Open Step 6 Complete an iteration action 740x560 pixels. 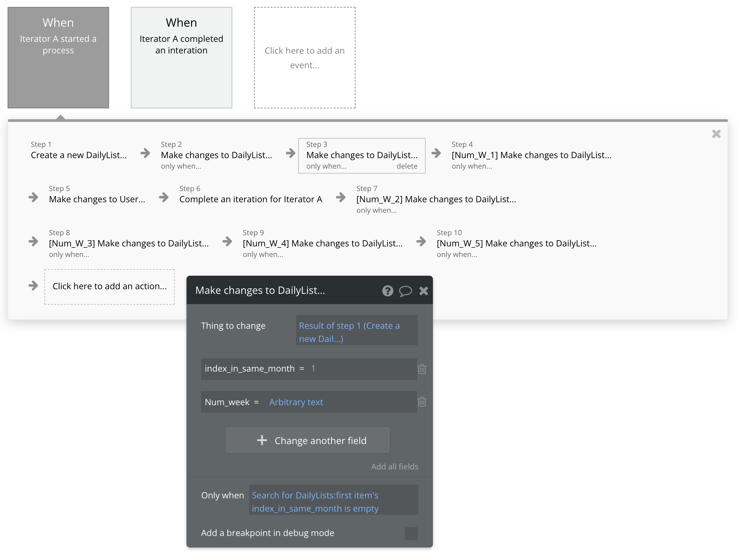point(250,199)
